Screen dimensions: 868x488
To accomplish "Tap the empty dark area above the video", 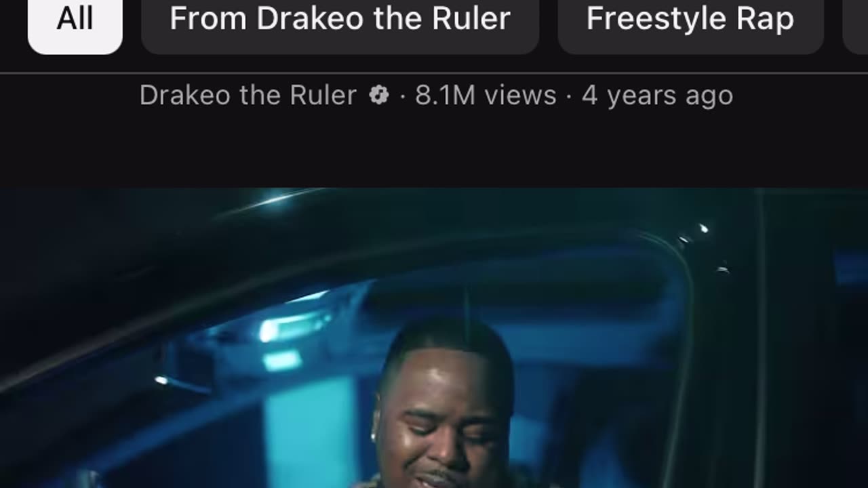I will point(434,149).
